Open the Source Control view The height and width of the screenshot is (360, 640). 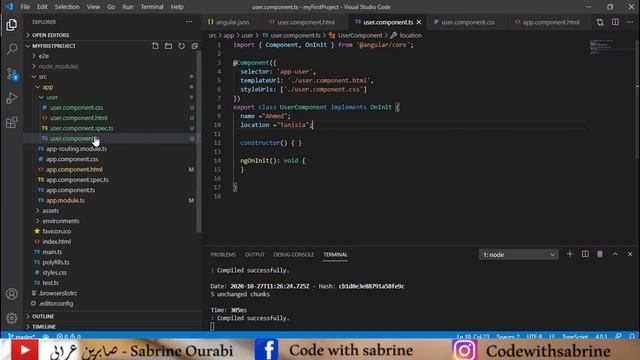(x=11, y=74)
